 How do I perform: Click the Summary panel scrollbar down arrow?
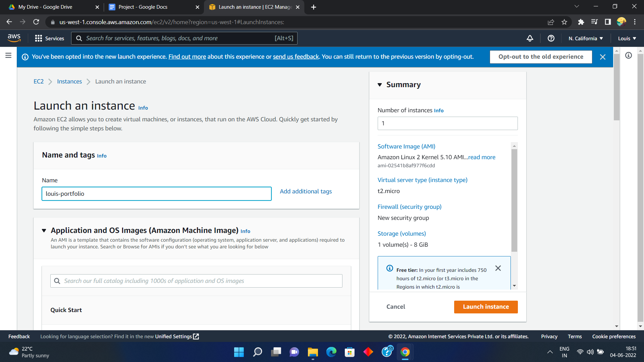pyautogui.click(x=514, y=286)
